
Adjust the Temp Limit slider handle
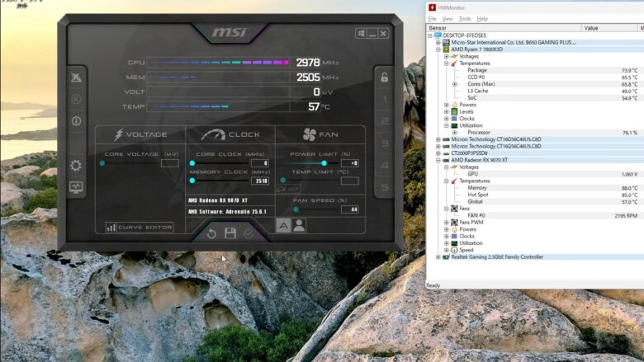pos(283,180)
